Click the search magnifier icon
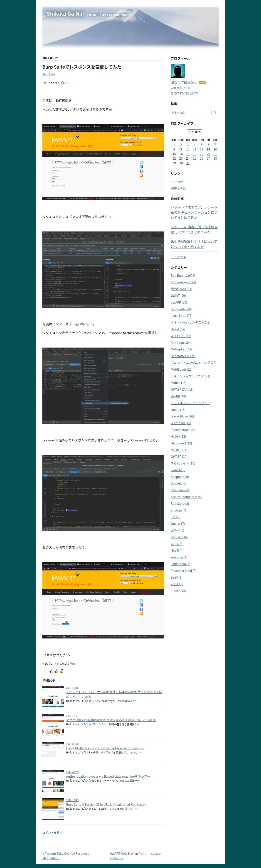The width and height of the screenshot is (261, 868). coord(215,113)
